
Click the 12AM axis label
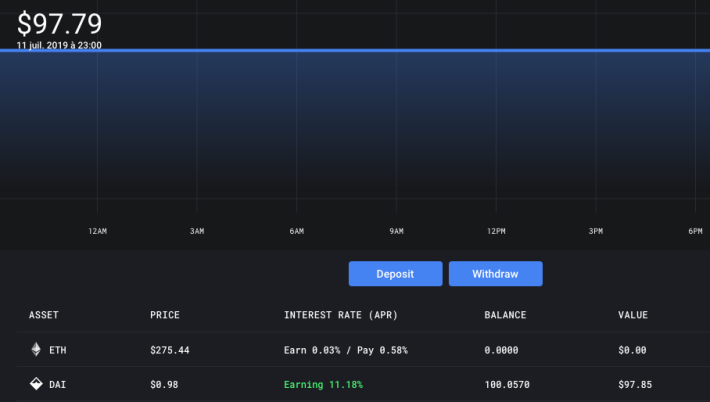pyautogui.click(x=98, y=231)
